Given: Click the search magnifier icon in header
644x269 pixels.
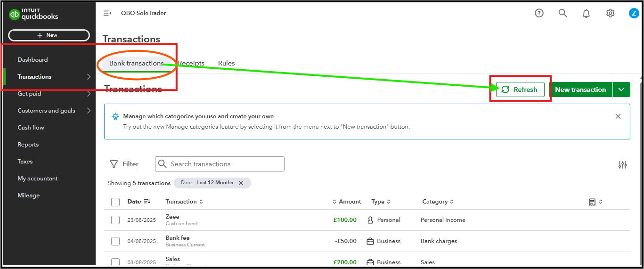Looking at the screenshot, I should pyautogui.click(x=562, y=13).
